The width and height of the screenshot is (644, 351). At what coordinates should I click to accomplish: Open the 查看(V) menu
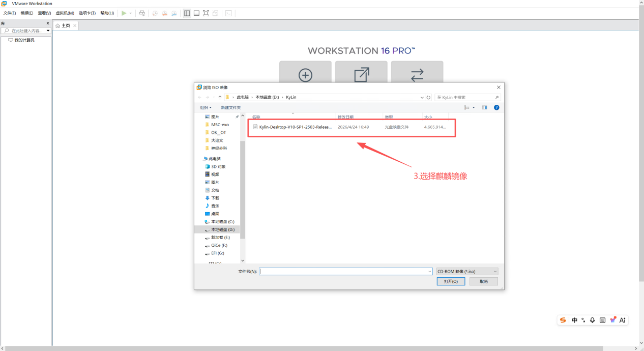pos(44,13)
